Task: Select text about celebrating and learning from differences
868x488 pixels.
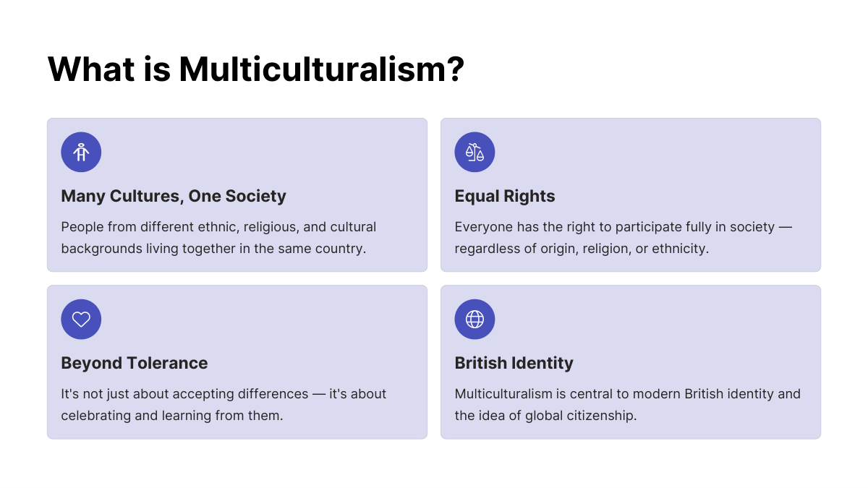Action: point(224,405)
